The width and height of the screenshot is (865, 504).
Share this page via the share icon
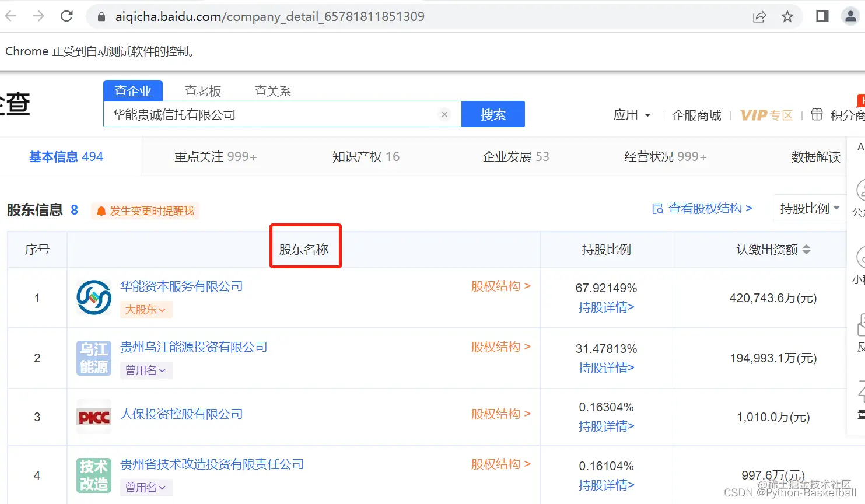pyautogui.click(x=759, y=17)
